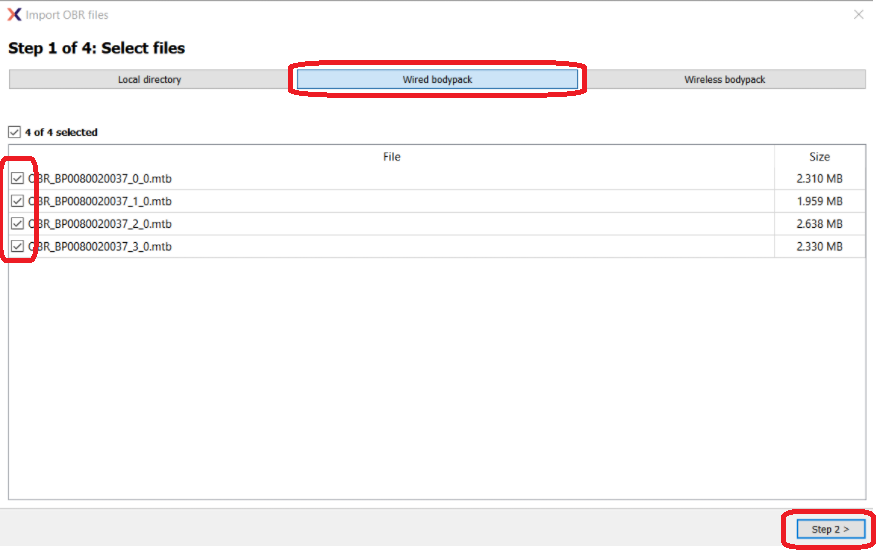Screen dimensions: 878x555
Task: Toggle the OBR_BP0080020037_3_0.mtb checkbox
Action: pos(18,246)
